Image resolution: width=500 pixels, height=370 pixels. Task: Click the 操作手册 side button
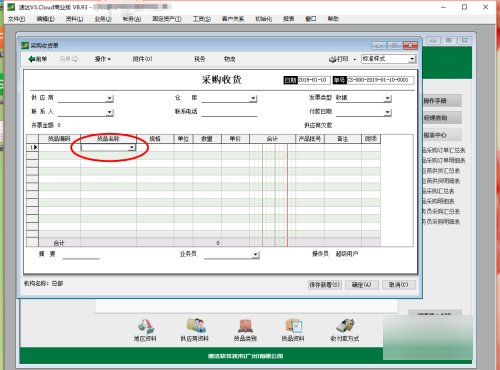click(x=442, y=100)
